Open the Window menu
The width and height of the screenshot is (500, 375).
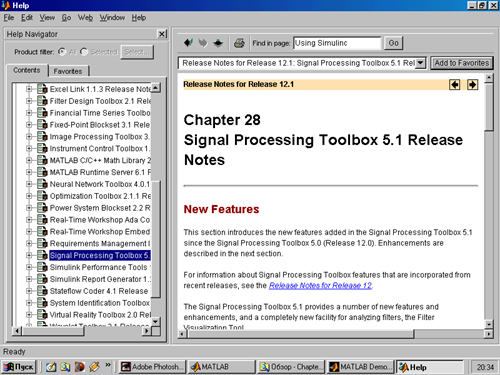pos(112,18)
